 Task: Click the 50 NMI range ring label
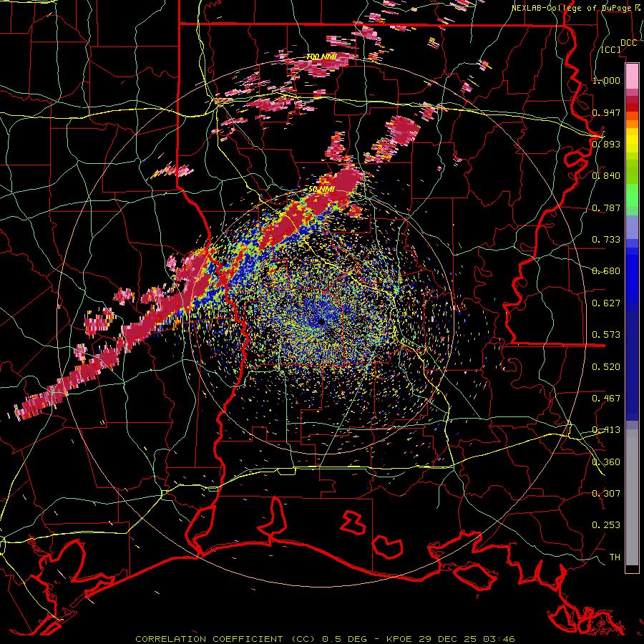(321, 190)
